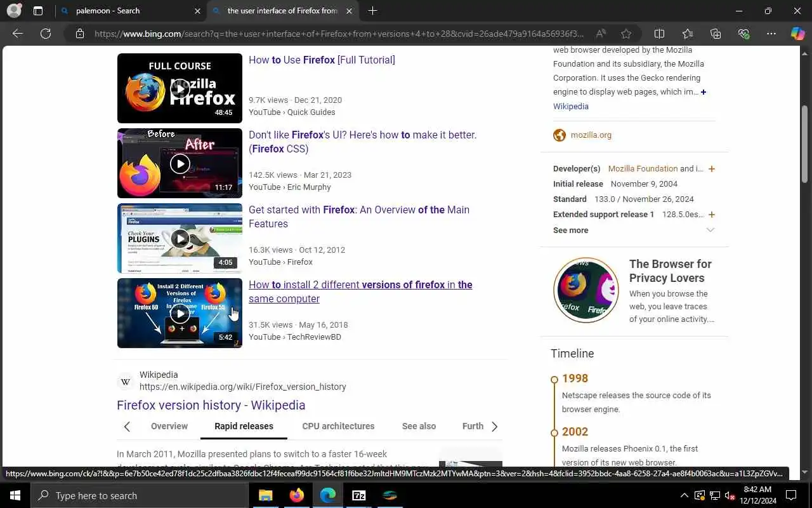Open the Copilot sidebar icon
Image resolution: width=812 pixels, height=508 pixels.
point(797,34)
